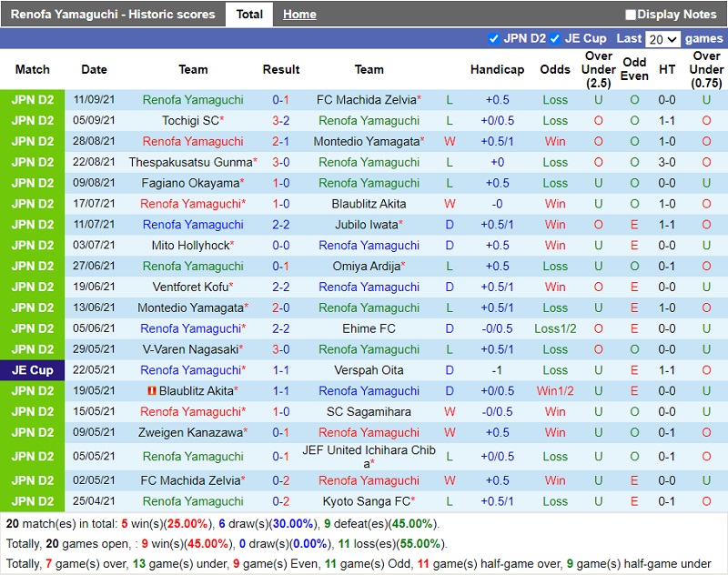Click the Omiya Ardija team link
728x575 pixels.
click(x=367, y=267)
